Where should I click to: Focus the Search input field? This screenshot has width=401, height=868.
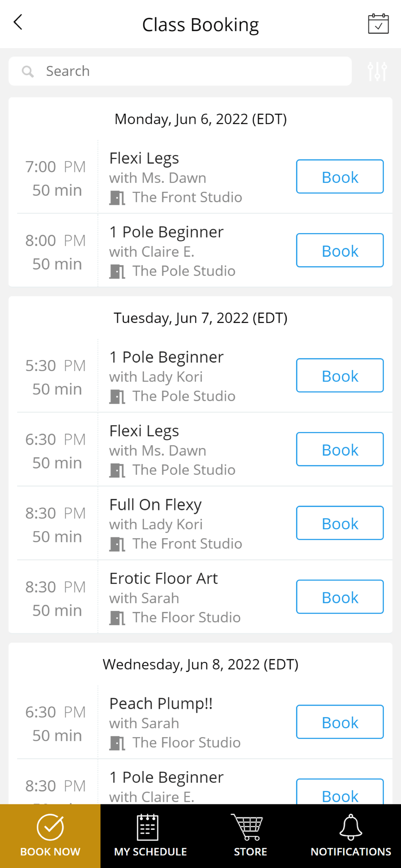180,71
